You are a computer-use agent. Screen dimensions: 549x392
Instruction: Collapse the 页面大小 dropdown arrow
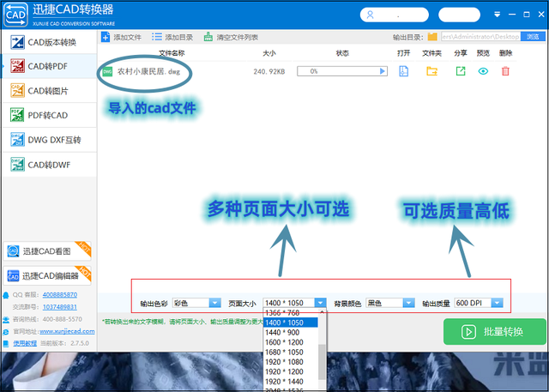click(x=320, y=303)
